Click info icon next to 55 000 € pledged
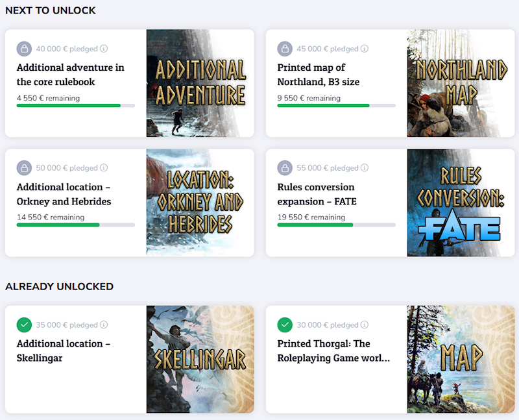This screenshot has height=420, width=519. point(365,168)
